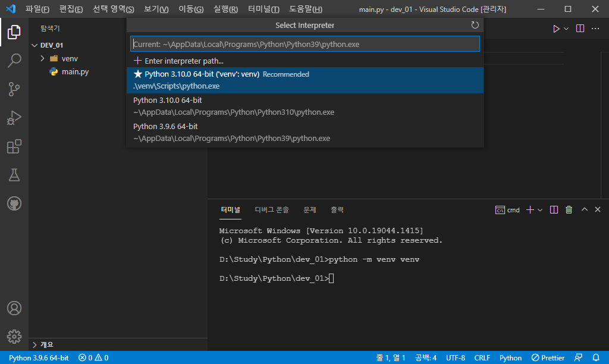
Task: Split the editor to the right
Action: (580, 29)
